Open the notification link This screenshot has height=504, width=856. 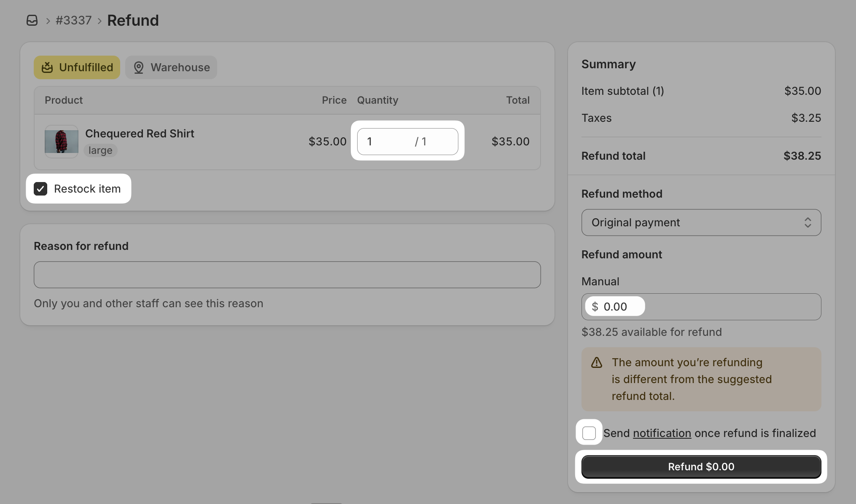(x=662, y=433)
